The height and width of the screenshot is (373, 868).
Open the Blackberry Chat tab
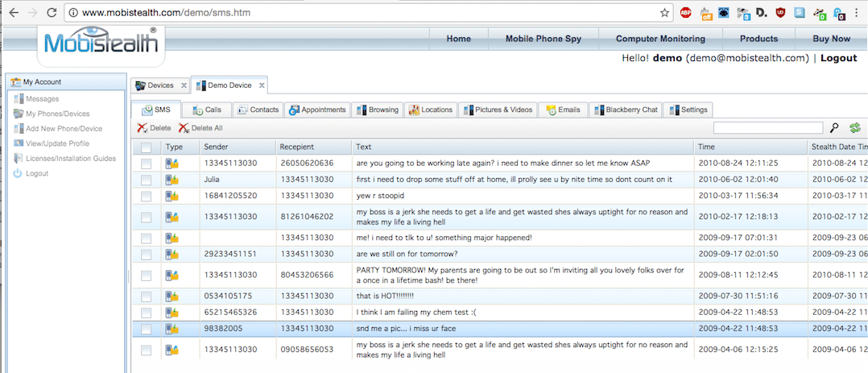[626, 110]
